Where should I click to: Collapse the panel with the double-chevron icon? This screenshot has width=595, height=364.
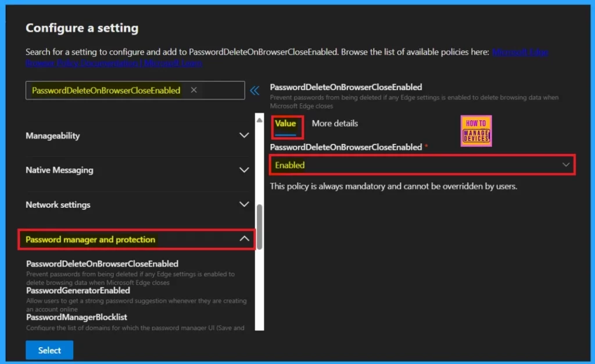click(x=255, y=90)
